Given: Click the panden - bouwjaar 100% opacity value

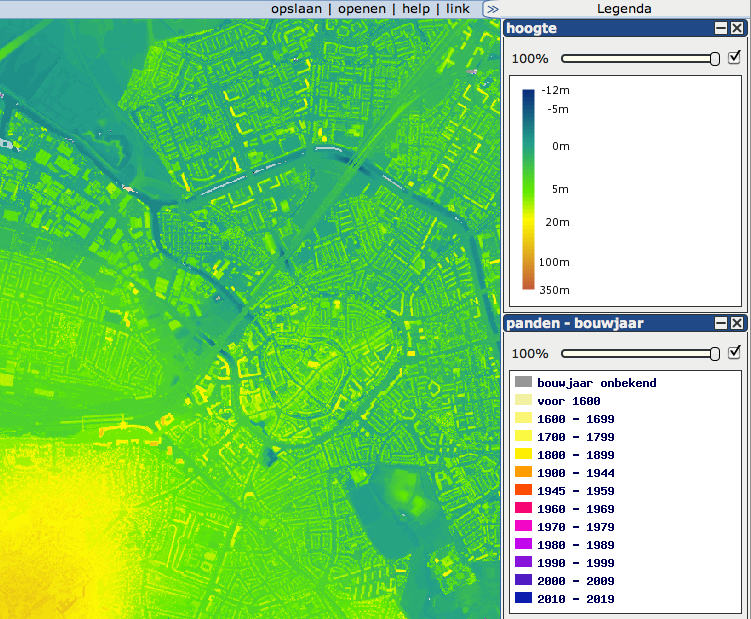Looking at the screenshot, I should (530, 354).
